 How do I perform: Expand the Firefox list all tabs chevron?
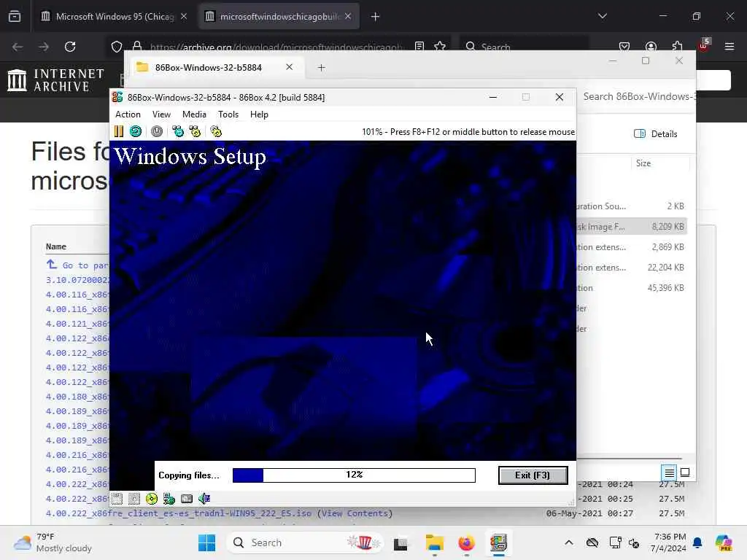[x=603, y=16]
